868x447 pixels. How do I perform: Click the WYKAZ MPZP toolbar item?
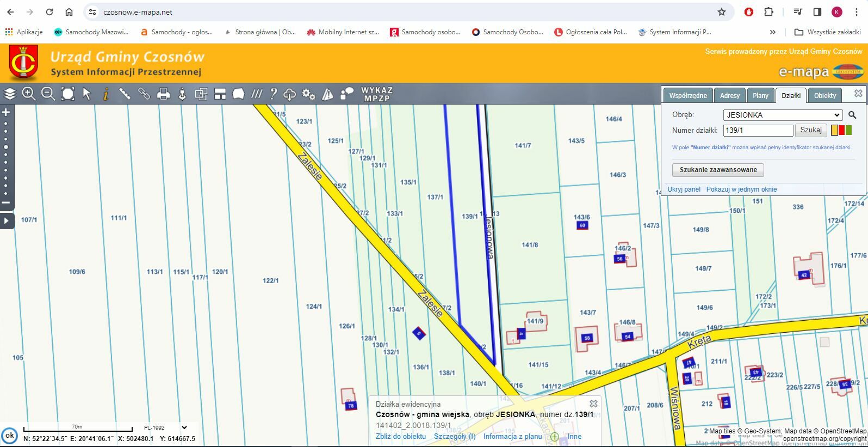[376, 94]
